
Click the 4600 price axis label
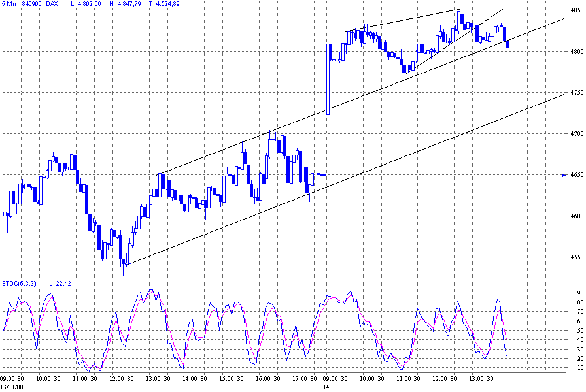click(x=577, y=216)
